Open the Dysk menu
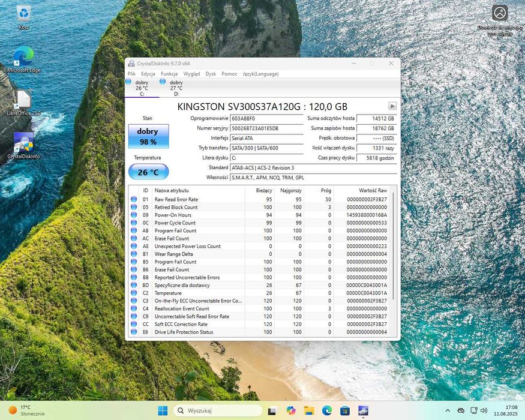This screenshot has width=525, height=420. [x=211, y=74]
